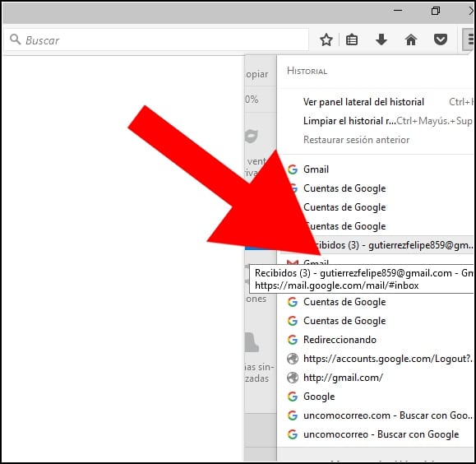
Task: Go to the home page icon
Action: [411, 39]
